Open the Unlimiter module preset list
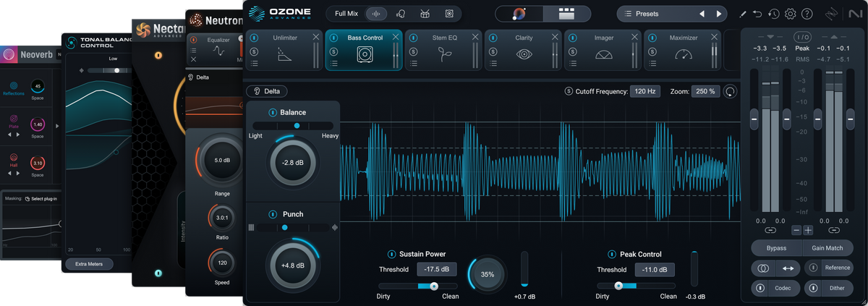 [255, 64]
